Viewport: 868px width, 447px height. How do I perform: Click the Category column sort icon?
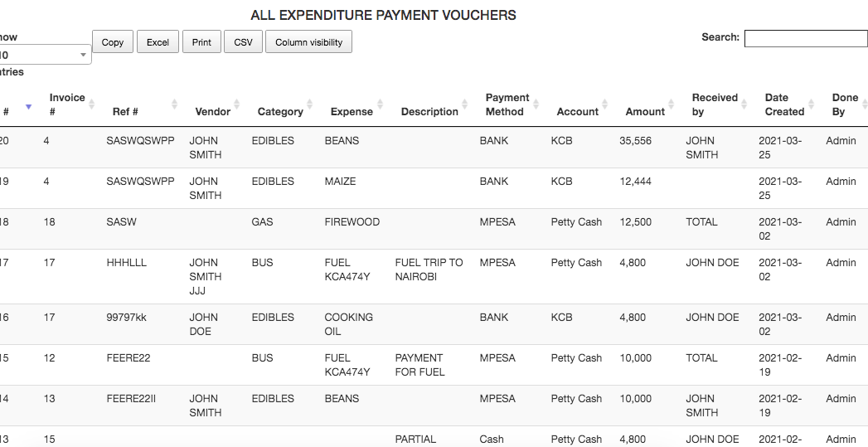tap(309, 104)
